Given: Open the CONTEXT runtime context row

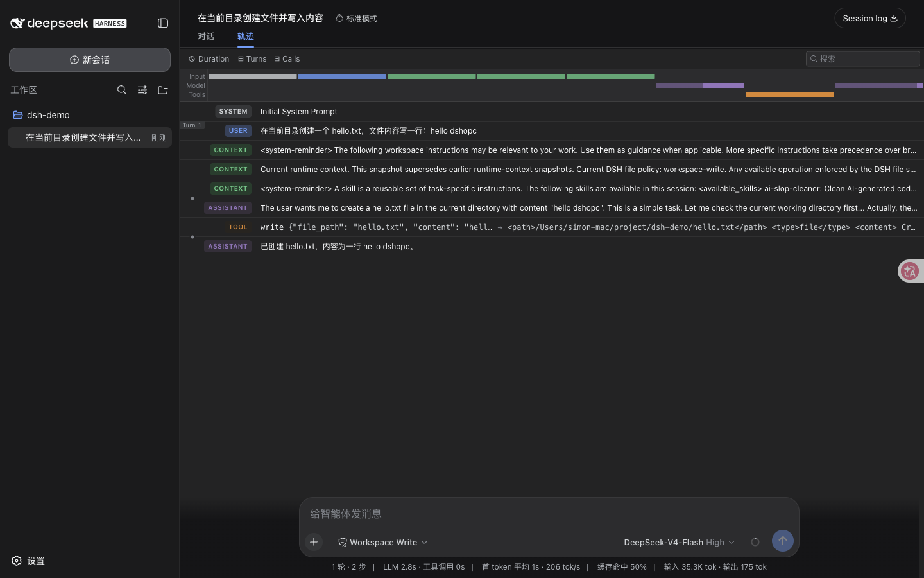Looking at the screenshot, I should tap(552, 170).
